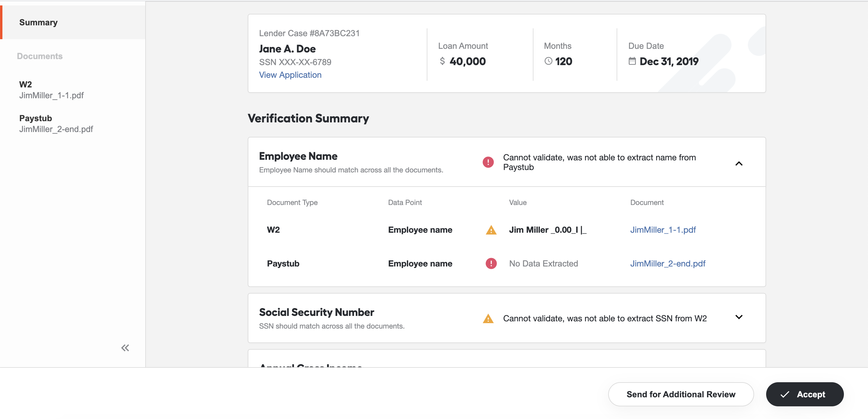The width and height of the screenshot is (868, 419).
Task: Click Send for Additional Review button
Action: 681,394
